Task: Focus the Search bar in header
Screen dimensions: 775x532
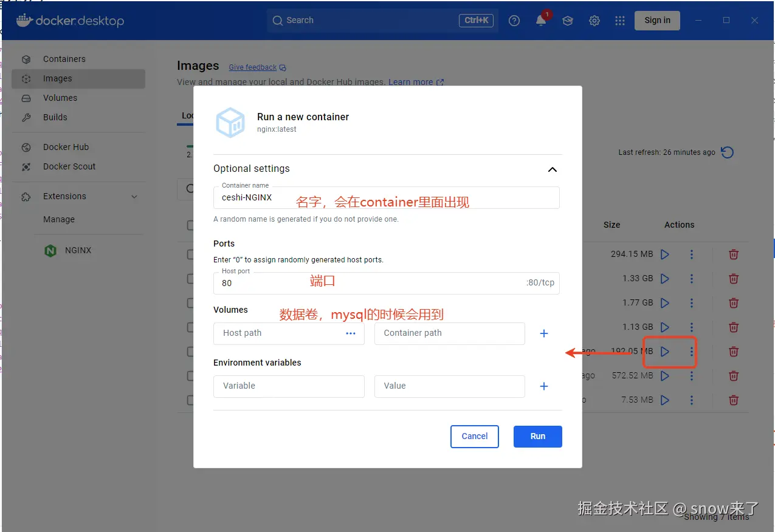Action: point(382,20)
